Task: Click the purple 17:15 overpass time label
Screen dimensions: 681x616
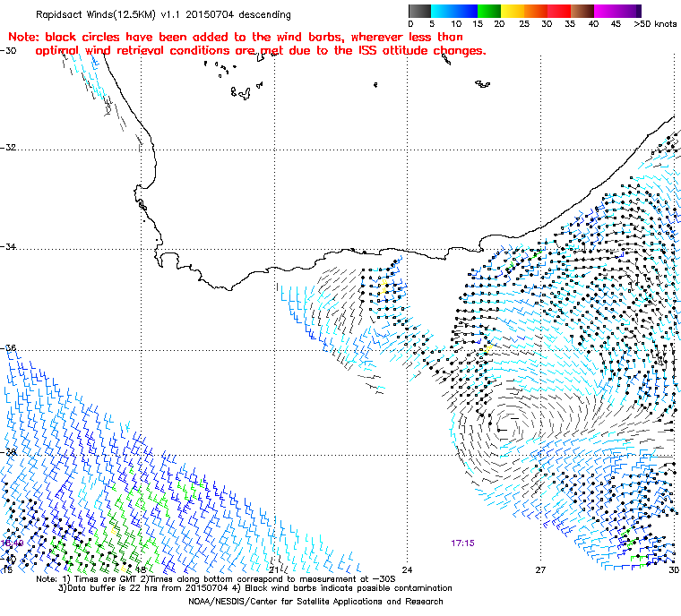Action: tap(462, 543)
